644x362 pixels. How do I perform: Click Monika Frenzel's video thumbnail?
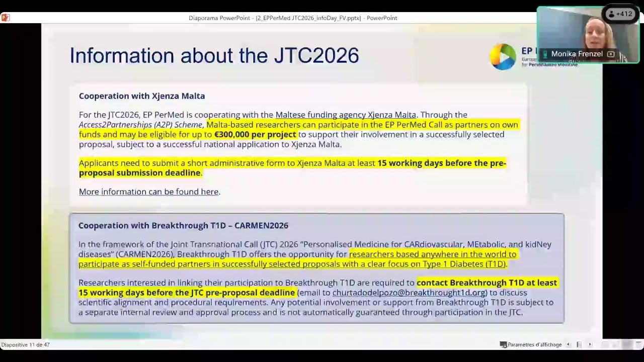click(x=588, y=35)
